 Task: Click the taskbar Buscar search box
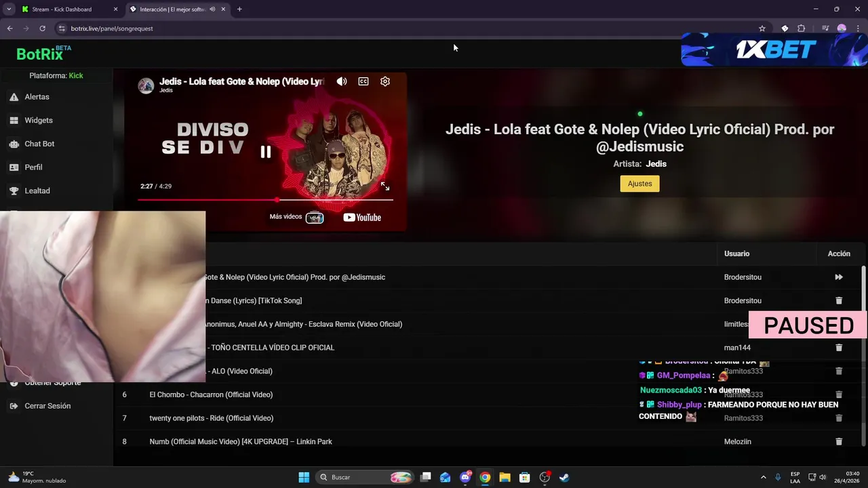(365, 477)
